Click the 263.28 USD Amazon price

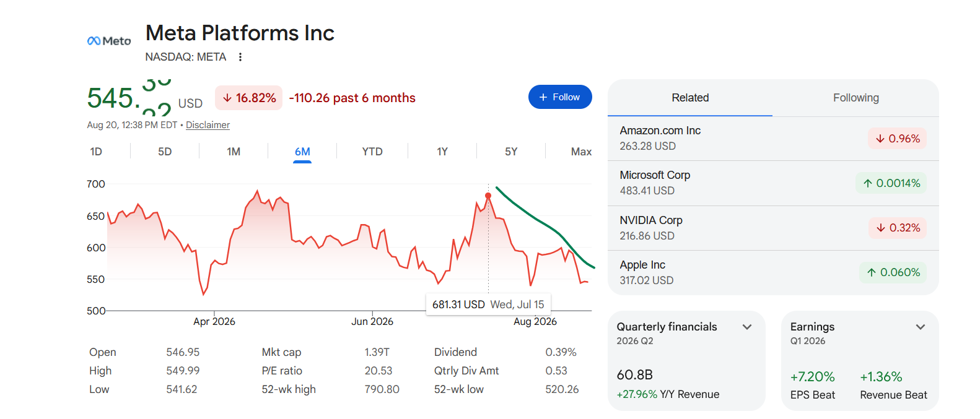pos(648,146)
